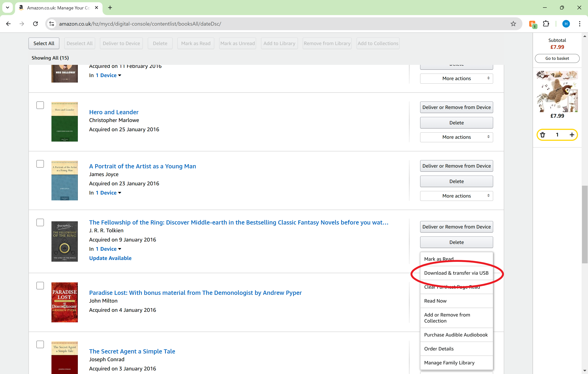Image resolution: width=588 pixels, height=374 pixels.
Task: Open the Chrome profile avatar
Action: tap(566, 24)
